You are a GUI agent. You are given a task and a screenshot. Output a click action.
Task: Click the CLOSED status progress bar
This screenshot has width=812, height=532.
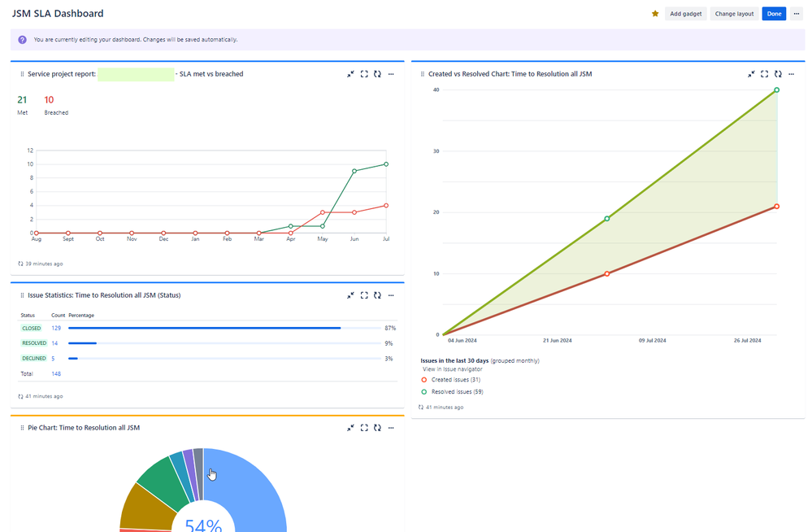[203, 328]
